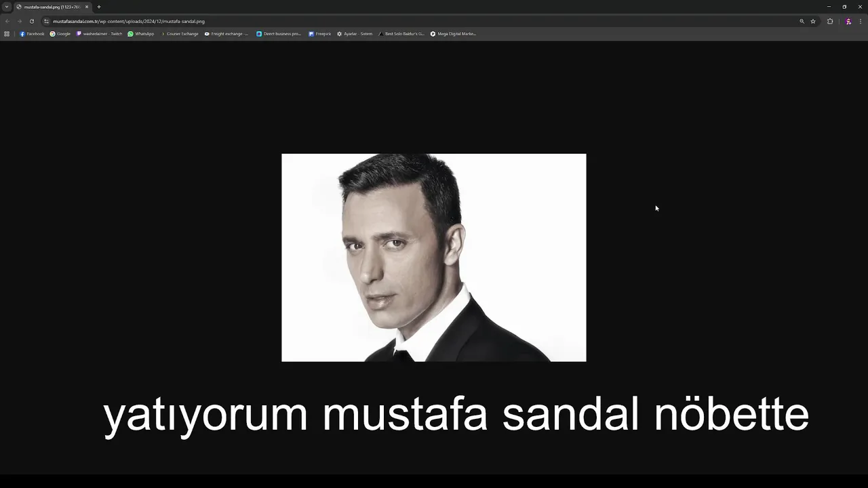
Task: Bookmark this page with the star icon
Action: (x=813, y=21)
